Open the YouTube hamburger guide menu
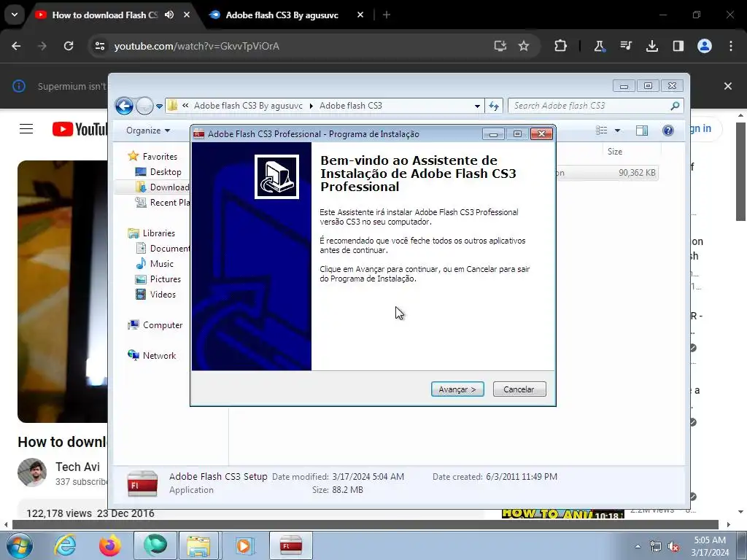 [x=26, y=129]
